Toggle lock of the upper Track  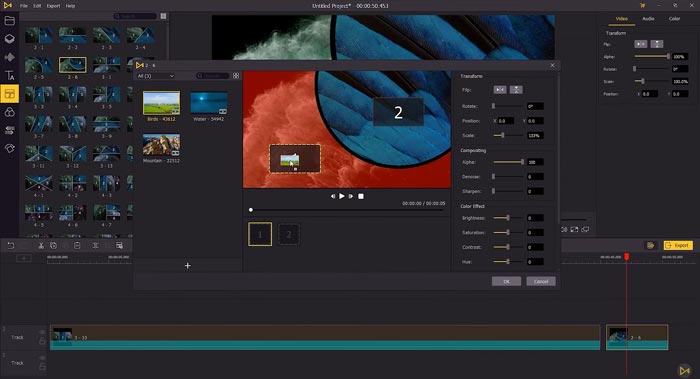42,341
